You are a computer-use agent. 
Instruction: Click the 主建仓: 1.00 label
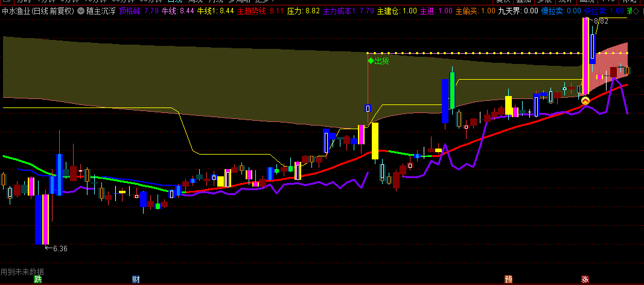[397, 11]
